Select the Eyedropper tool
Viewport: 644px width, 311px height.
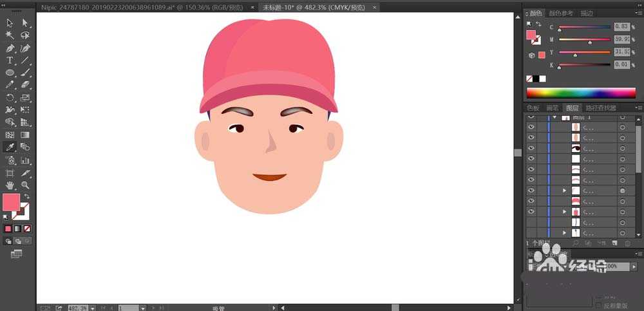click(10, 147)
